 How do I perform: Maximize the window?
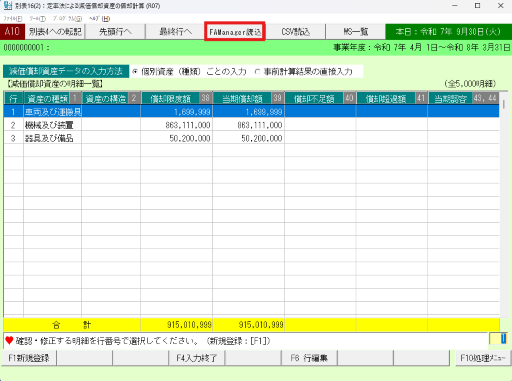pos(478,6)
